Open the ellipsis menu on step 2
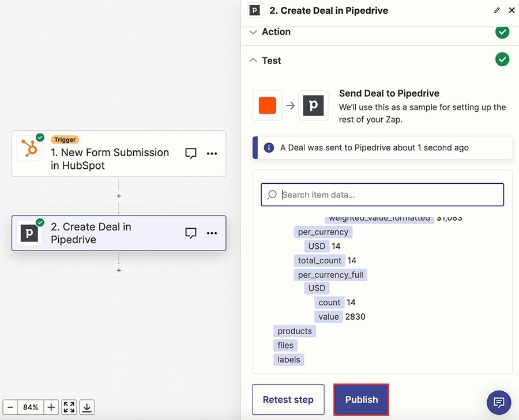This screenshot has height=420, width=519. (212, 233)
